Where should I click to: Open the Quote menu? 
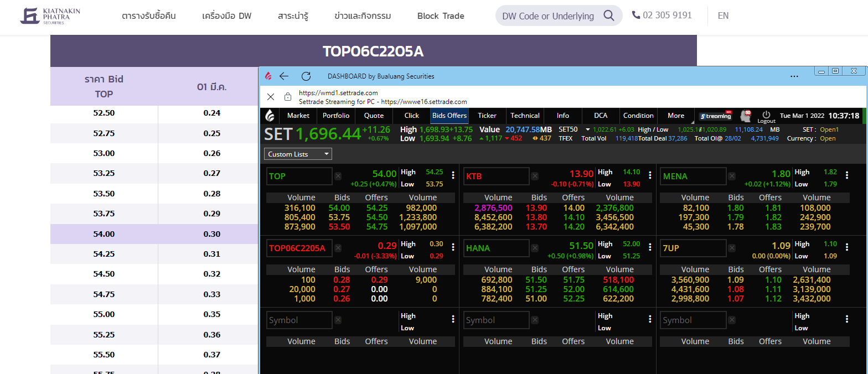(x=374, y=116)
